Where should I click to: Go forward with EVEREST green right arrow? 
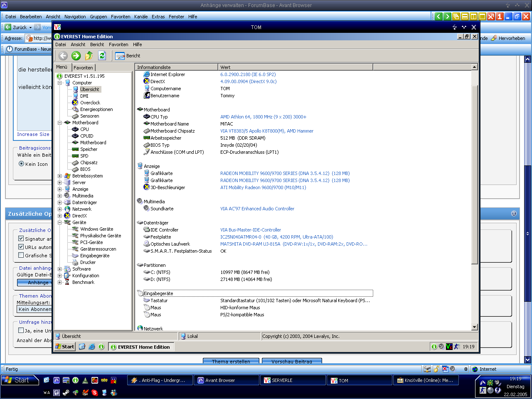pos(76,56)
